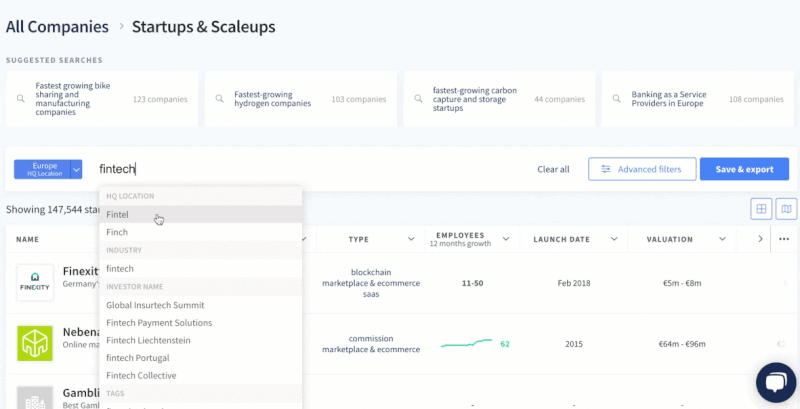Click the Finexity valuation €5m - €8m
This screenshot has width=800, height=409.
tap(682, 283)
